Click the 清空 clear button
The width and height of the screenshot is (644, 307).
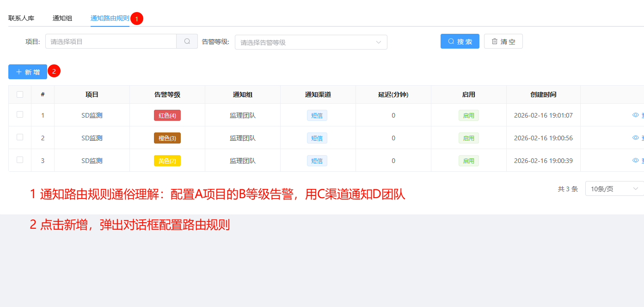point(503,41)
